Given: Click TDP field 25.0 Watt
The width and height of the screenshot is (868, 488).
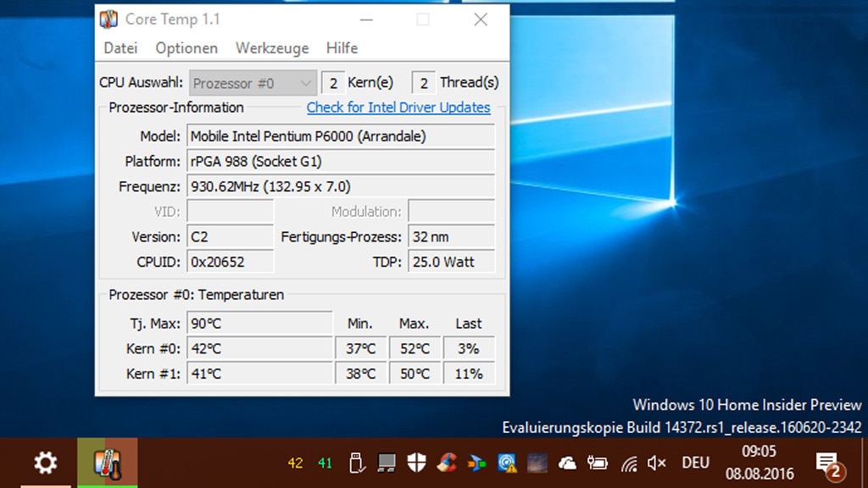Looking at the screenshot, I should (451, 262).
